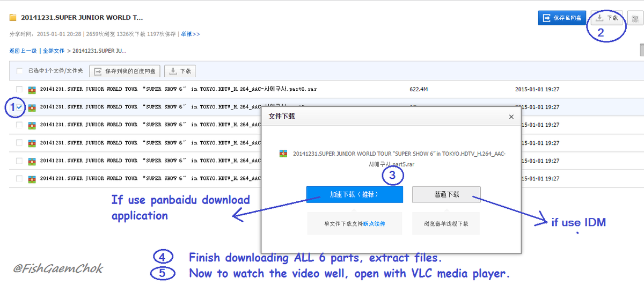Click the RAR icon inside the 文件下载 dialog
The width and height of the screenshot is (644, 284).
click(283, 154)
